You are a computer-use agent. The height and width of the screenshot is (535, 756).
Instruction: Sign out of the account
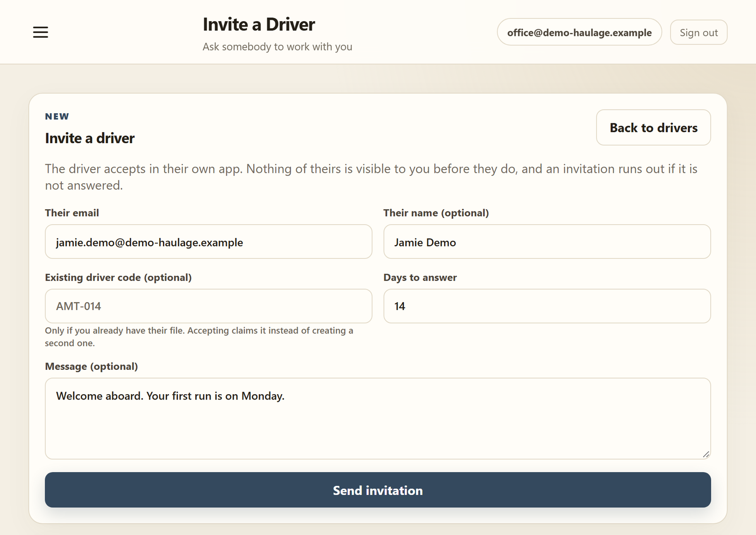(698, 32)
